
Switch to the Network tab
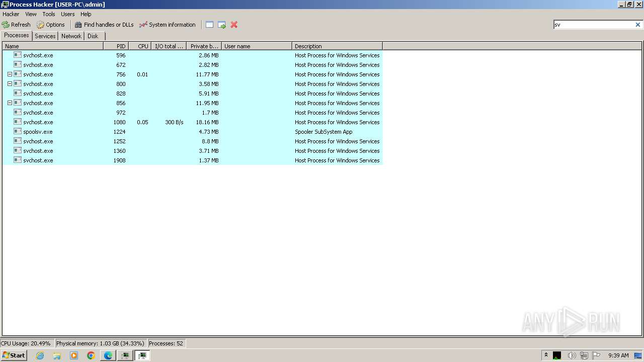pyautogui.click(x=71, y=36)
